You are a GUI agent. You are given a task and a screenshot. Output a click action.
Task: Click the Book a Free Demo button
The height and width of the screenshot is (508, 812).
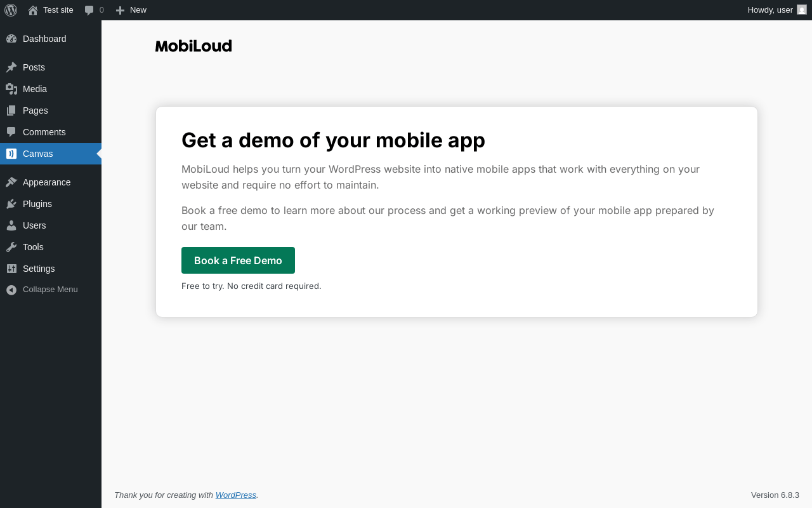click(238, 260)
